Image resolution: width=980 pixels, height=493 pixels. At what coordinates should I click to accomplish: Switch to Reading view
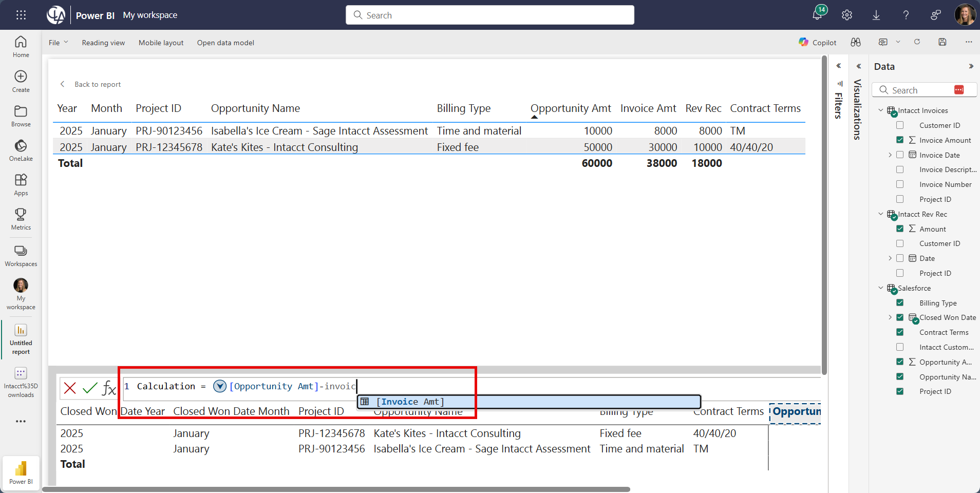[x=103, y=43]
